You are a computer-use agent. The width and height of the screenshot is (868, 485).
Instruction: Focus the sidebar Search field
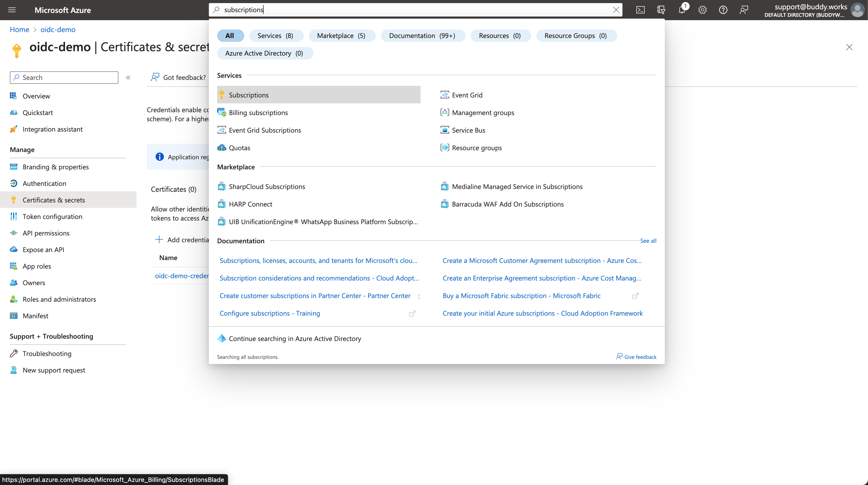64,78
